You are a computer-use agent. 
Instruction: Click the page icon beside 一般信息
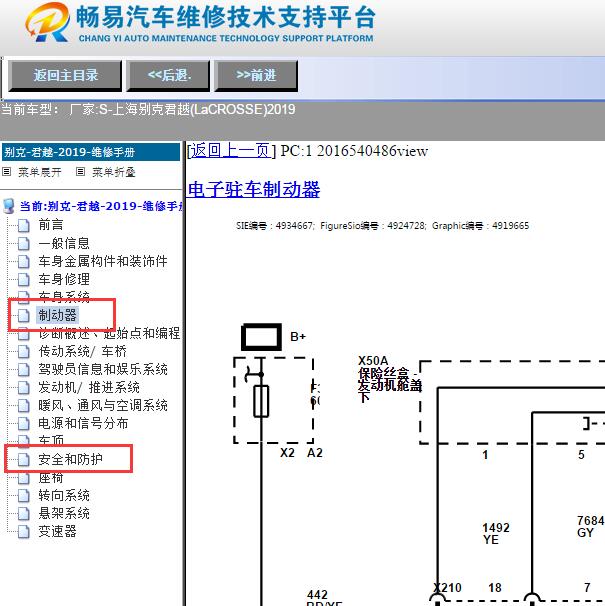(24, 243)
